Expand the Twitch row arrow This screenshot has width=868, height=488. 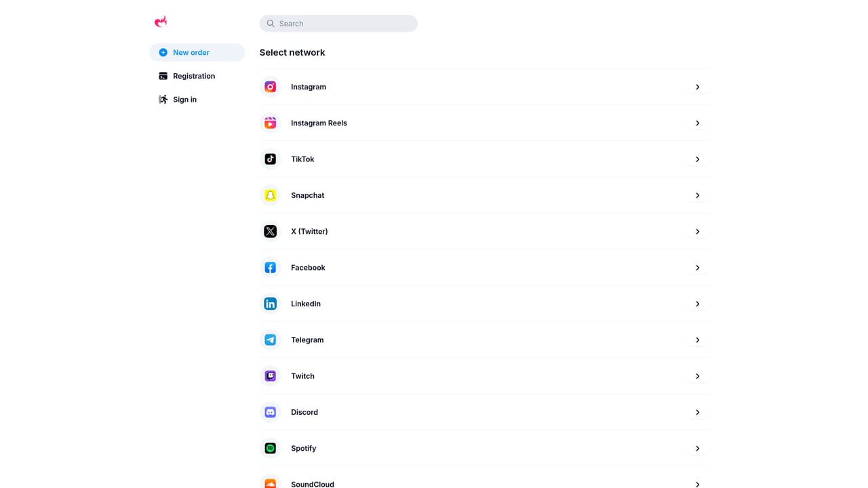[697, 376]
